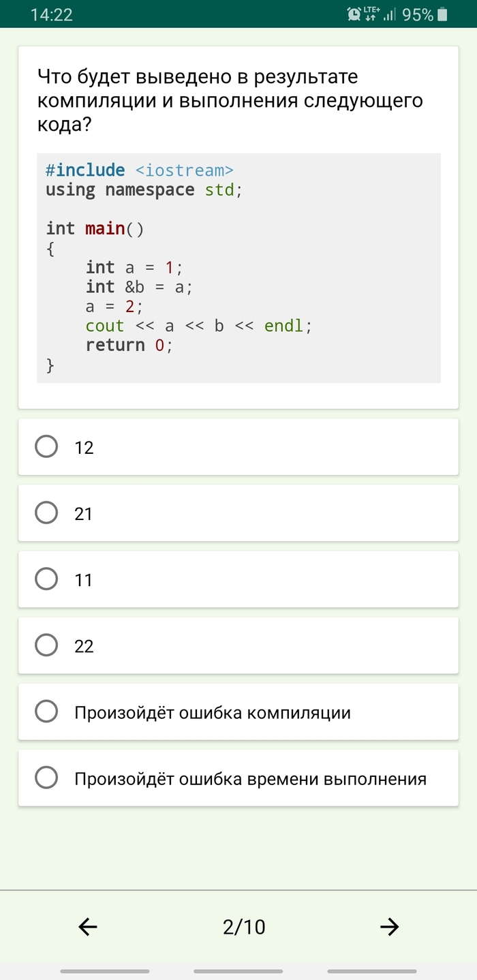Tap the 2/10 question counter
This screenshot has width=477, height=980.
pyautogui.click(x=244, y=927)
